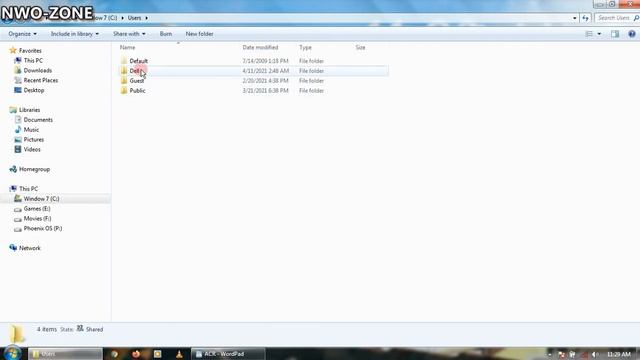Image resolution: width=640 pixels, height=360 pixels.
Task: Open the Libraries group
Action: point(29,110)
